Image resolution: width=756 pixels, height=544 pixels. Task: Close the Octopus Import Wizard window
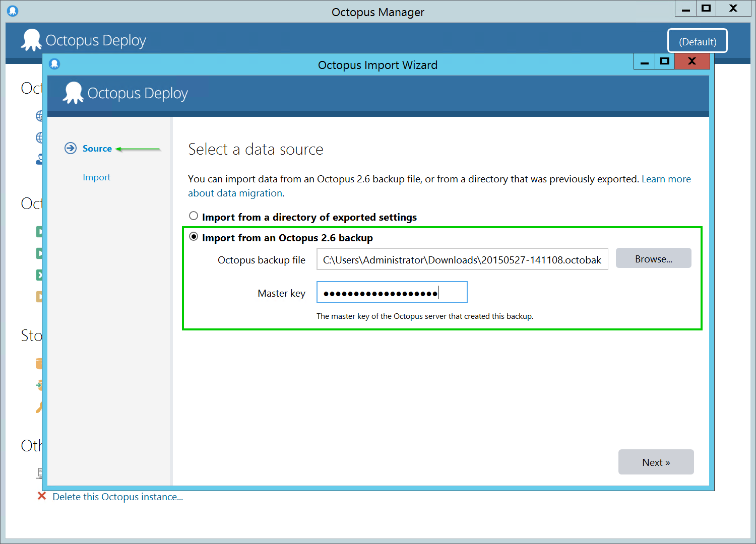coord(691,61)
